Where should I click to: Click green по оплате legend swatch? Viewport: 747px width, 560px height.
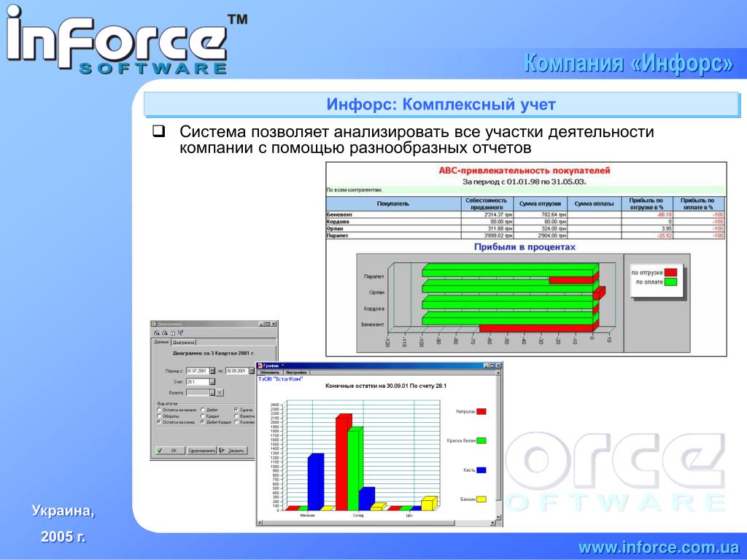point(671,282)
